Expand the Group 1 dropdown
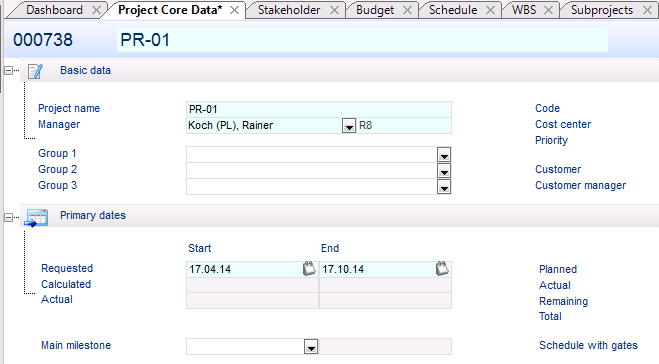Viewport: 659px width, 364px height. click(444, 155)
